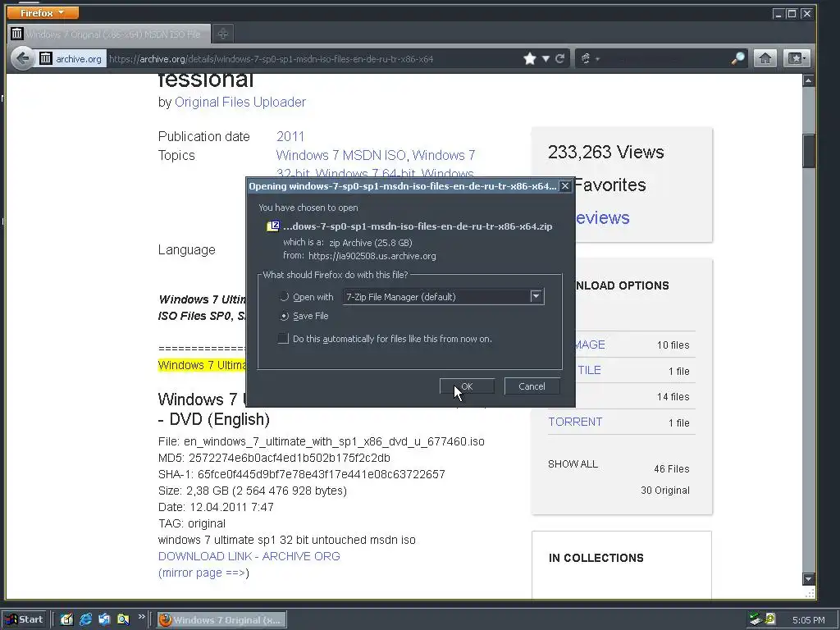Click the vertical scrollbar thumb

click(808, 151)
